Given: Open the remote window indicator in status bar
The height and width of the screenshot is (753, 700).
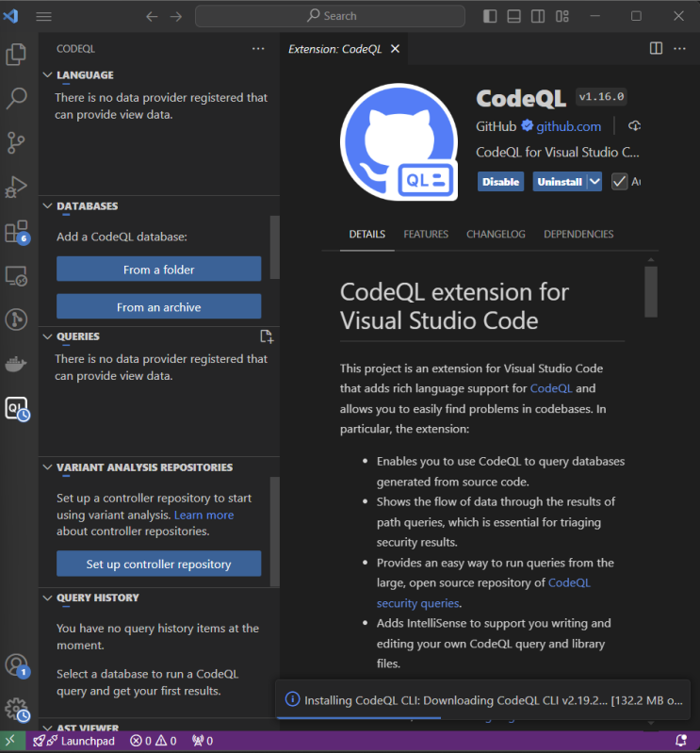Looking at the screenshot, I should coord(10,741).
